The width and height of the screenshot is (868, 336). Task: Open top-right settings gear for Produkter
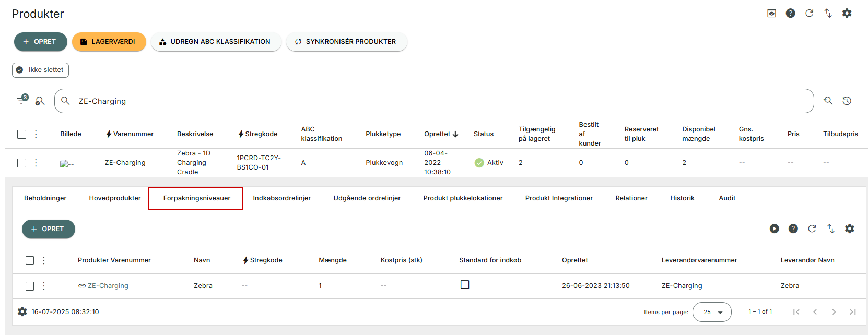click(x=847, y=13)
